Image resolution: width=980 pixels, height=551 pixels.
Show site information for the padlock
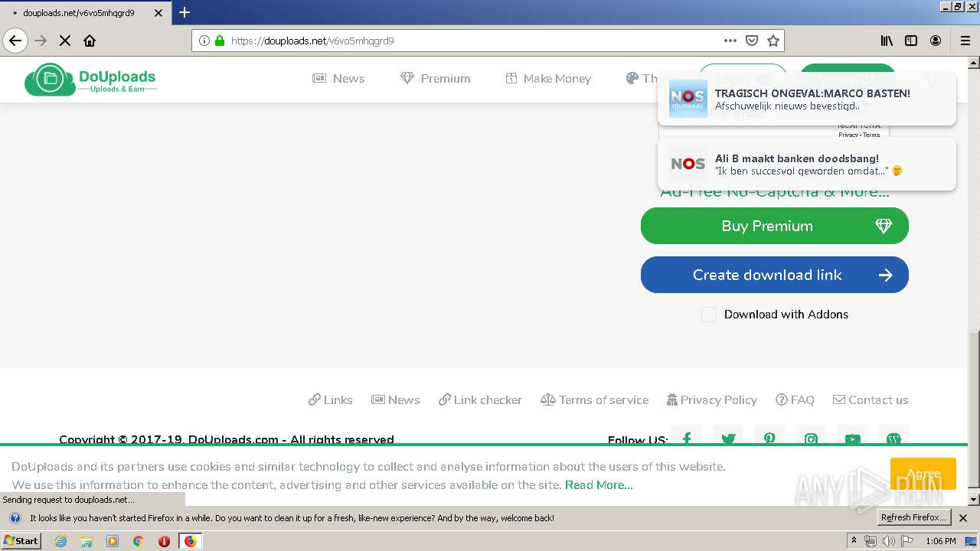click(220, 41)
